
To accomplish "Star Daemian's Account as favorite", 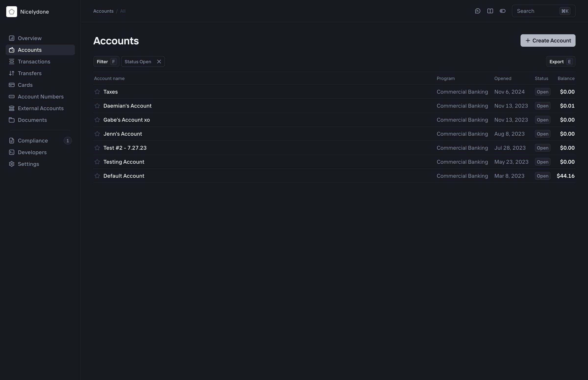I will [97, 106].
